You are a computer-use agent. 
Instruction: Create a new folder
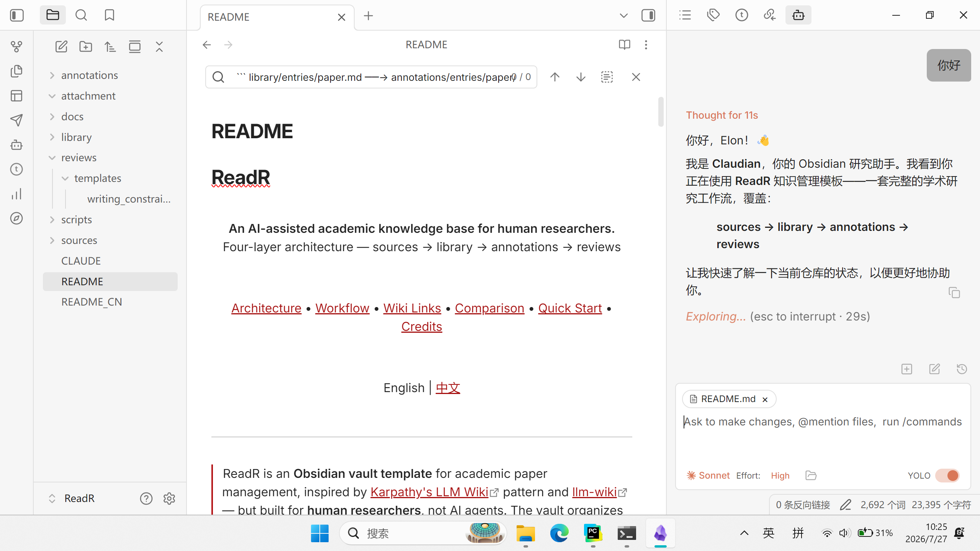tap(86, 47)
